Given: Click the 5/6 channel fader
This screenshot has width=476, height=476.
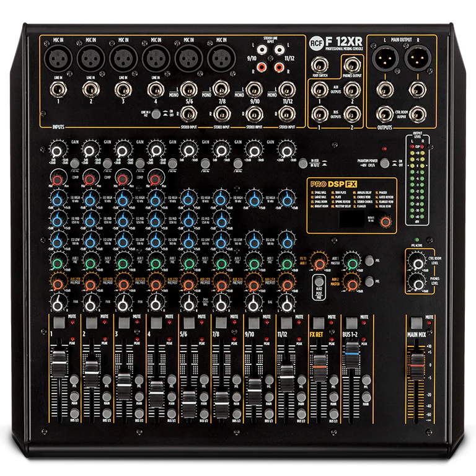Looking at the screenshot, I should coord(189,404).
